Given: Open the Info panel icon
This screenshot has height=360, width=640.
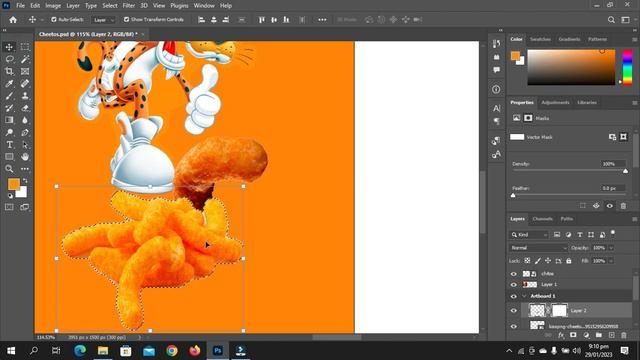Looking at the screenshot, I should point(496,89).
